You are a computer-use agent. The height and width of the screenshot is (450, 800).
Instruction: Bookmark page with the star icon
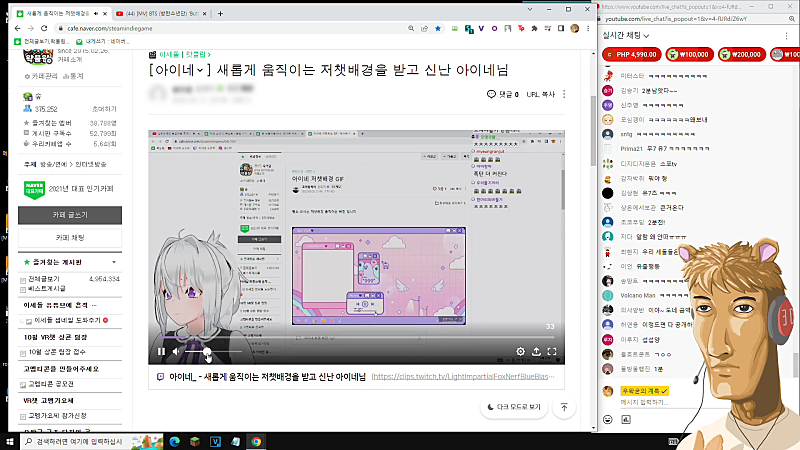click(x=438, y=29)
